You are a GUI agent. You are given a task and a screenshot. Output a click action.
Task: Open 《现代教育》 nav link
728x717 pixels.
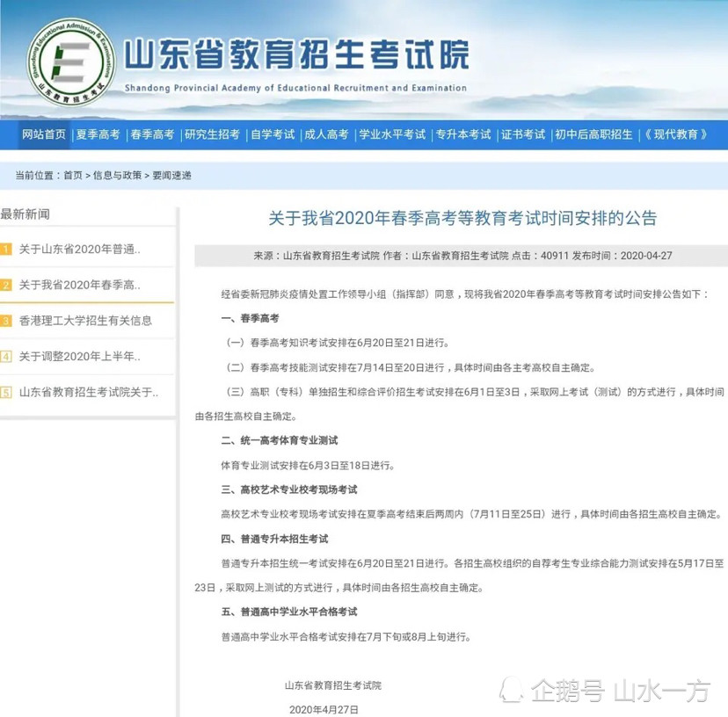point(675,134)
